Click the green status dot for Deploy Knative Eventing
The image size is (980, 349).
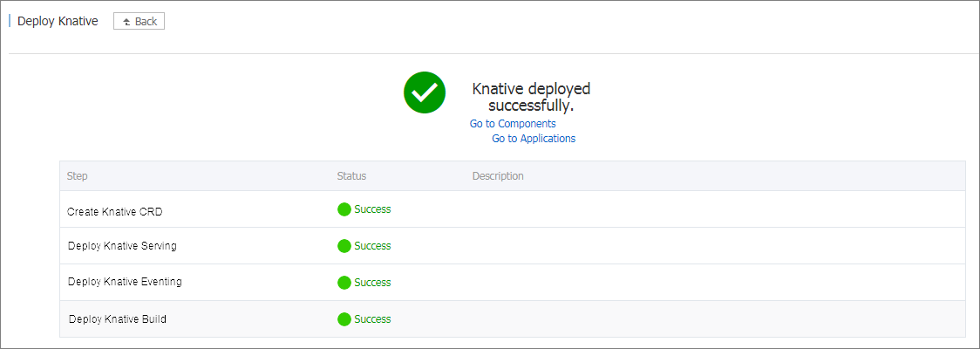coord(344,283)
